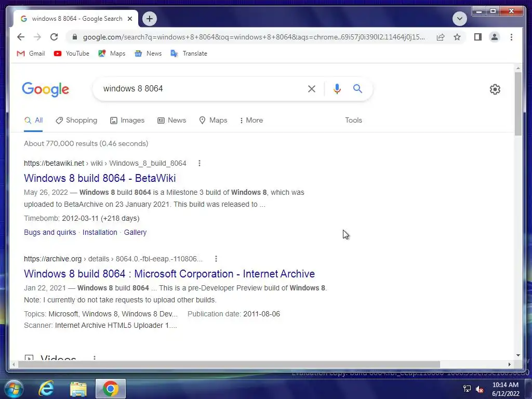
Task: Start voice search with the microphone icon
Action: tap(337, 89)
